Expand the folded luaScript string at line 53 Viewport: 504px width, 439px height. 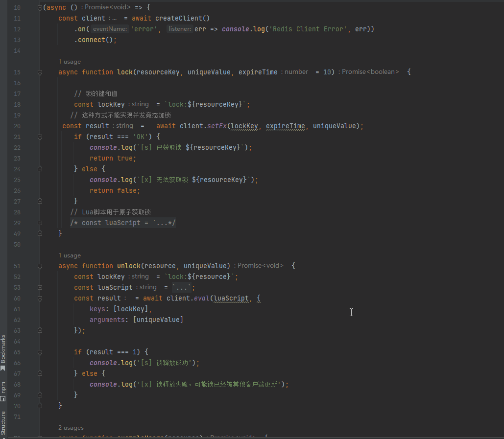pos(40,287)
